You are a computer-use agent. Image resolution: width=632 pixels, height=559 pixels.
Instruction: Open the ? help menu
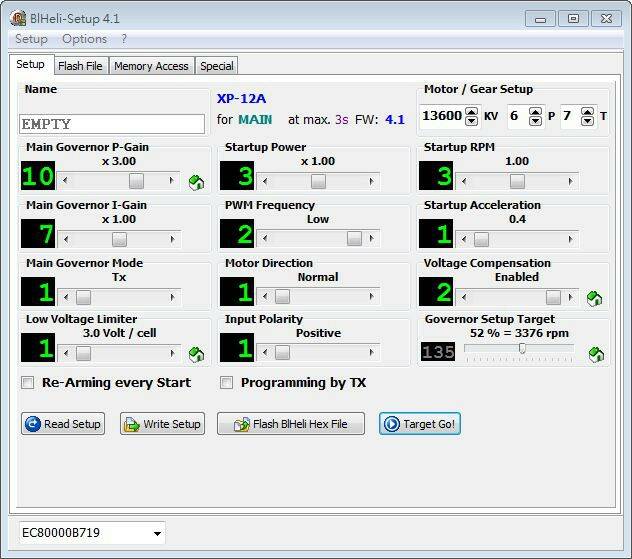[x=124, y=39]
